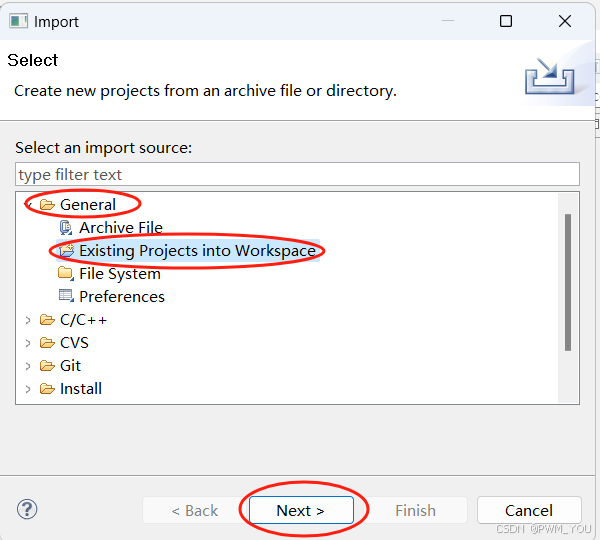Close the Import dialog window
The image size is (600, 540).
click(565, 21)
